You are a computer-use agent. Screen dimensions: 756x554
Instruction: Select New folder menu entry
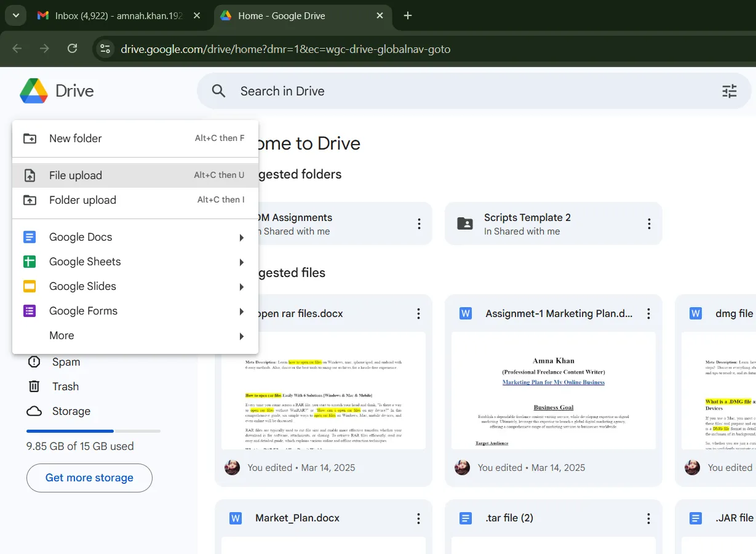(x=135, y=138)
